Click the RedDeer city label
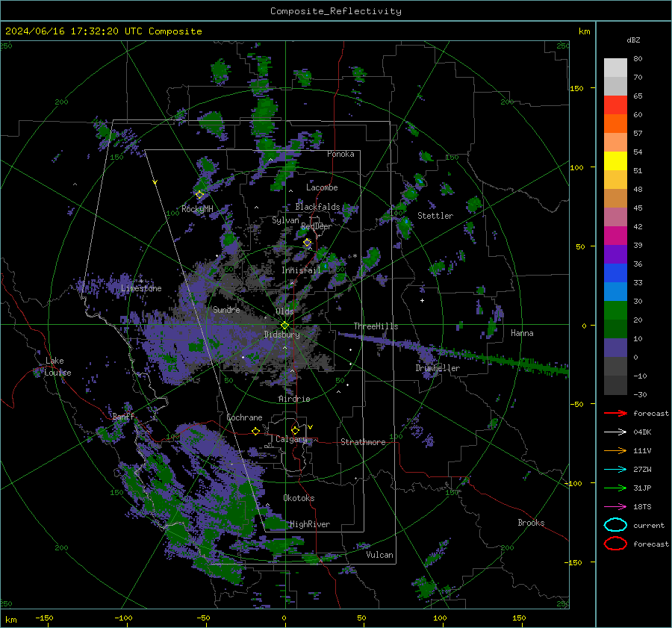 (x=317, y=226)
